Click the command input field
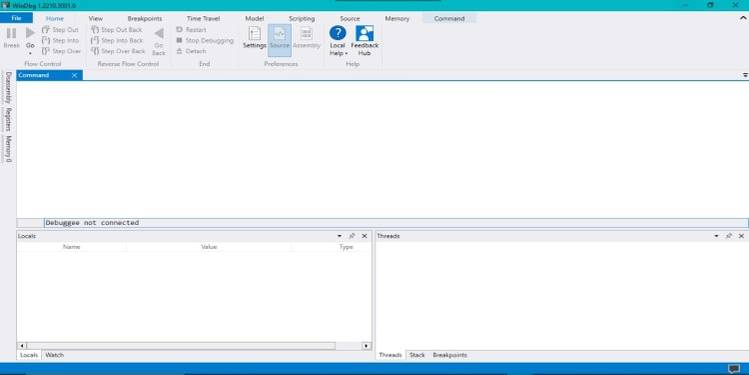This screenshot has width=749, height=375. (x=396, y=223)
